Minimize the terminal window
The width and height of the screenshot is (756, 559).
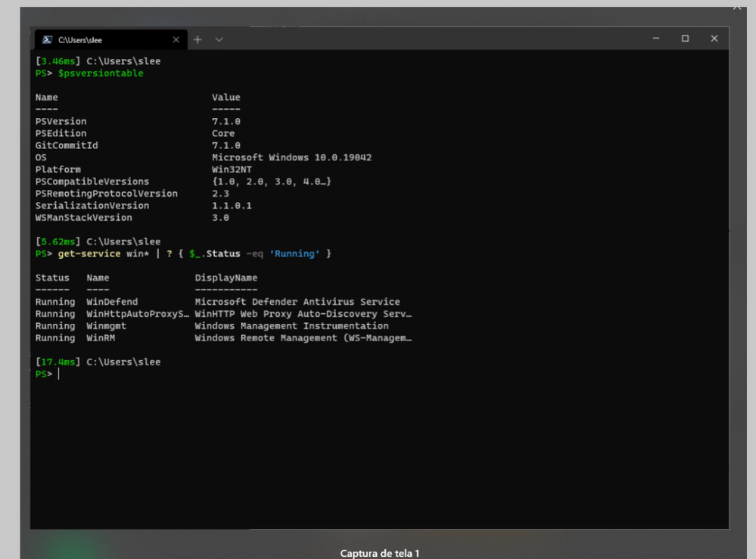pos(656,38)
